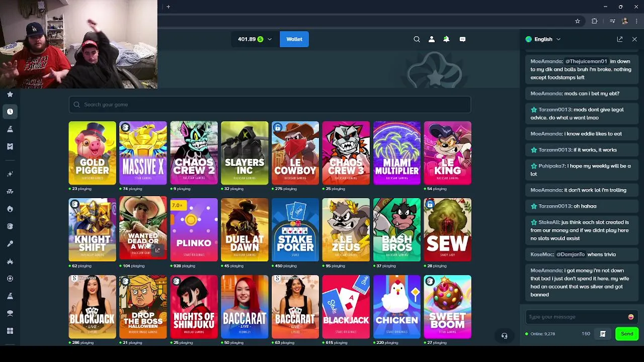
Task: View notifications via the bell icon
Action: pyautogui.click(x=446, y=39)
